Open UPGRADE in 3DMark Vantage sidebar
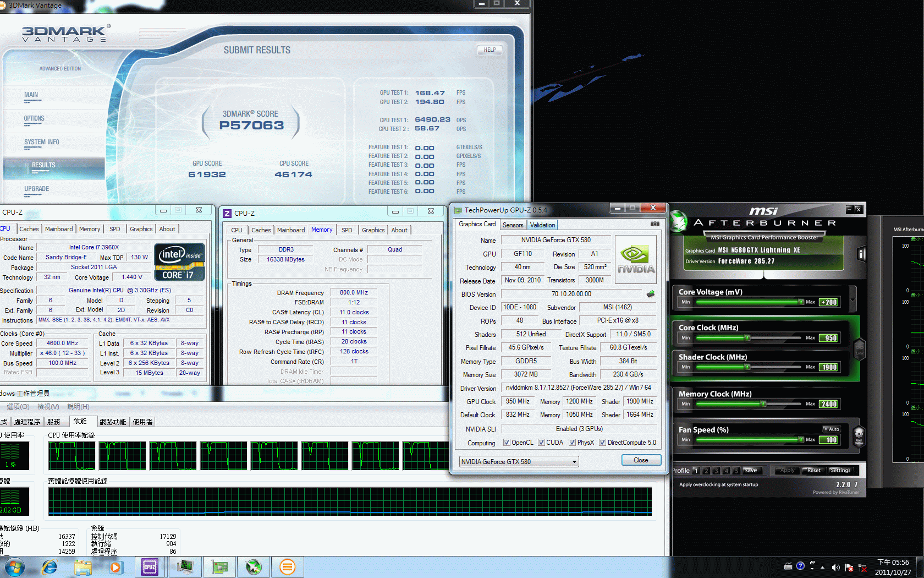The width and height of the screenshot is (924, 578). (36, 189)
